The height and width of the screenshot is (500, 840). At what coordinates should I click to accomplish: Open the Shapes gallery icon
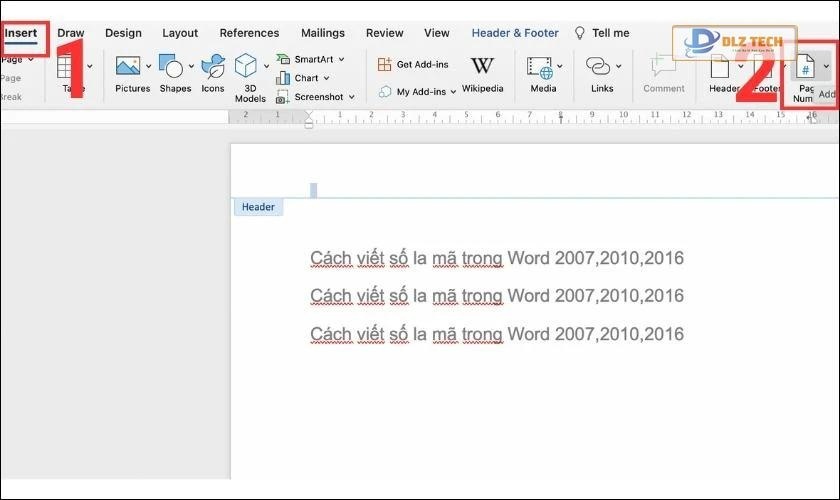pos(171,68)
